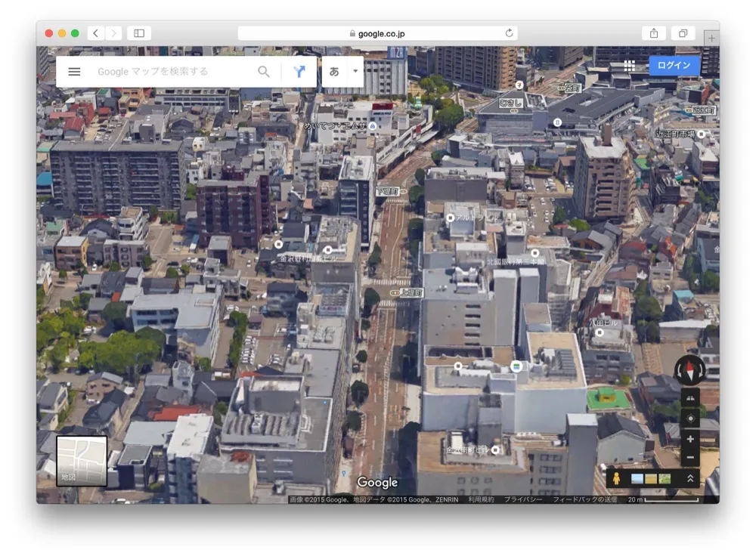Viewport: 756px width, 556px height.
Task: Expand the imagery bar with the chevron
Action: (689, 477)
